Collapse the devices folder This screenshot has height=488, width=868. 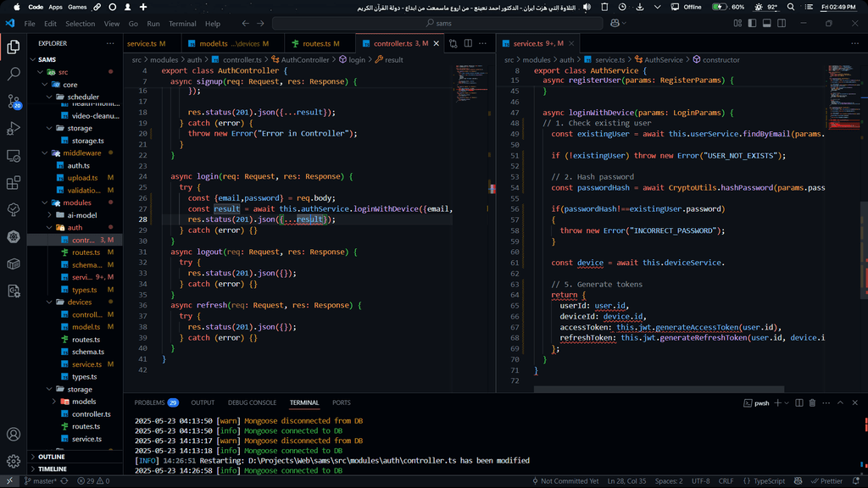(49, 302)
